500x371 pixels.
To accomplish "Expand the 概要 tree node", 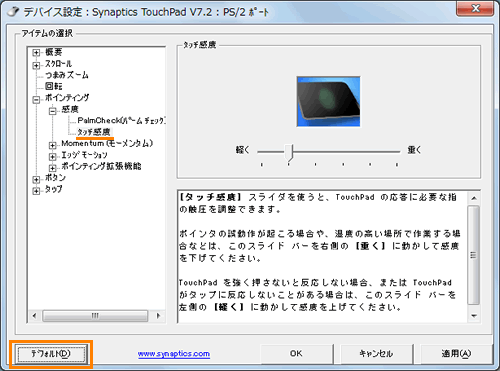I will tap(36, 53).
